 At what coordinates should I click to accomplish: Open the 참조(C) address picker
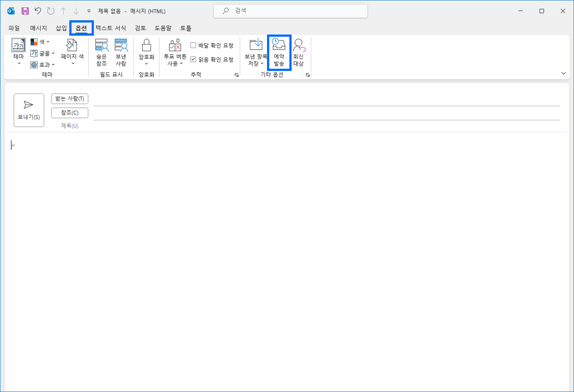click(69, 113)
